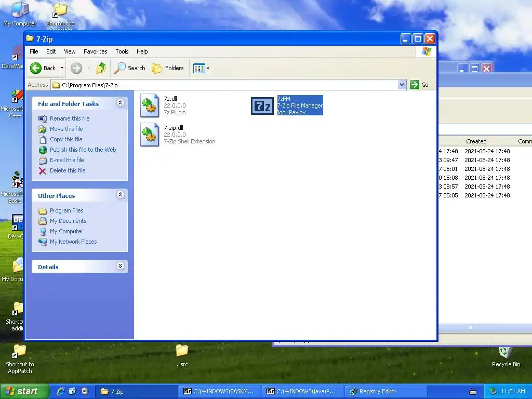Switch to Registry Editor taskbar button
532x399 pixels.
(386, 392)
